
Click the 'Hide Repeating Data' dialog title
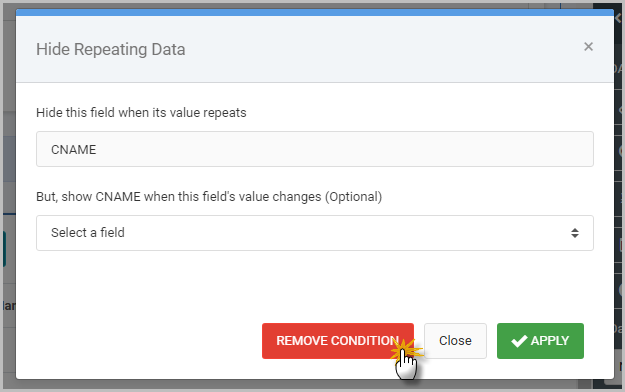pyautogui.click(x=111, y=49)
